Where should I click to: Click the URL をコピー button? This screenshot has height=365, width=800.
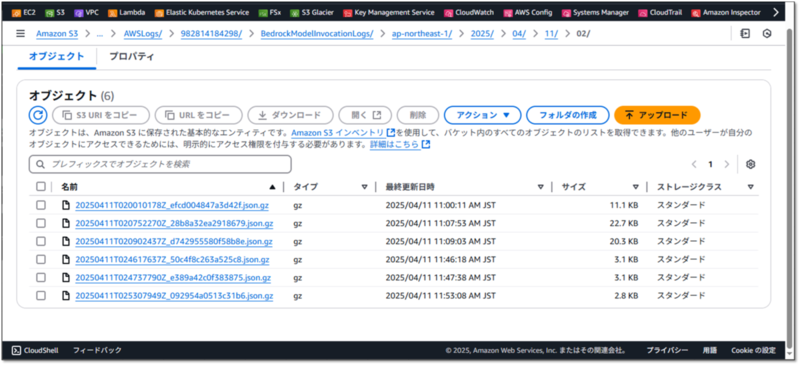click(198, 115)
